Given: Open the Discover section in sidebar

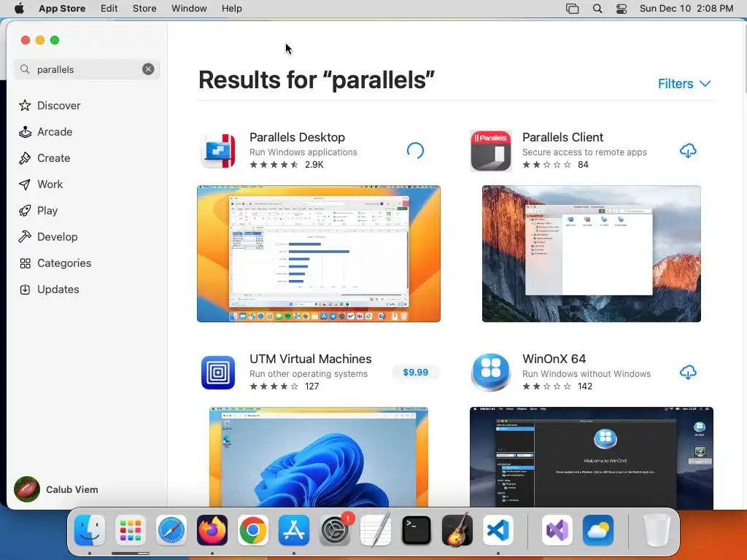Looking at the screenshot, I should tap(50, 105).
